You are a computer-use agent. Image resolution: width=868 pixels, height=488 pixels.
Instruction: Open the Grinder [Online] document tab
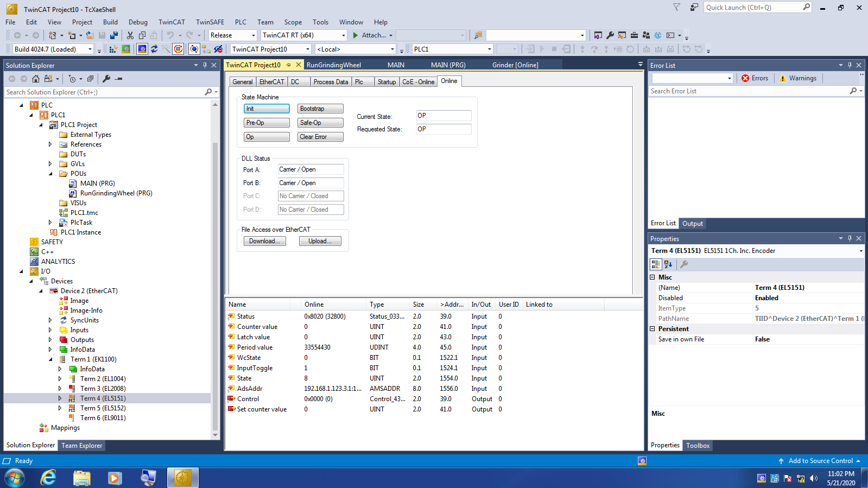click(x=515, y=65)
